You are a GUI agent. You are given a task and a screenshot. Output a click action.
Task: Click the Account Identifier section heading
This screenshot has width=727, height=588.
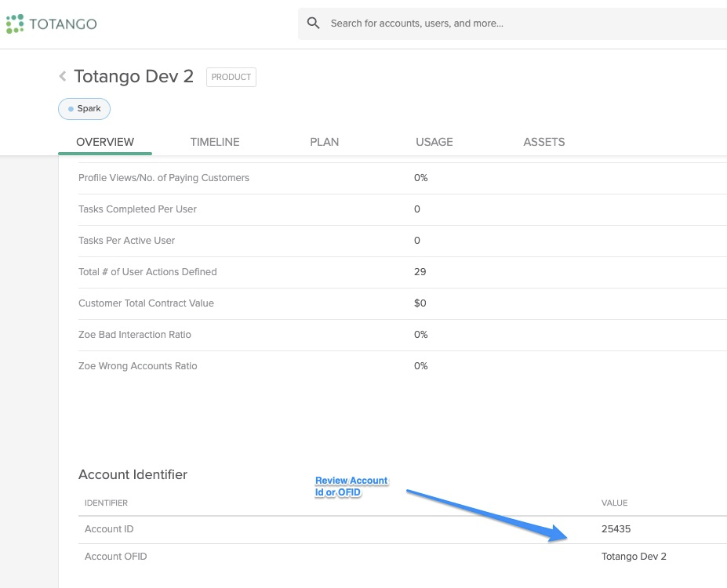tap(133, 474)
